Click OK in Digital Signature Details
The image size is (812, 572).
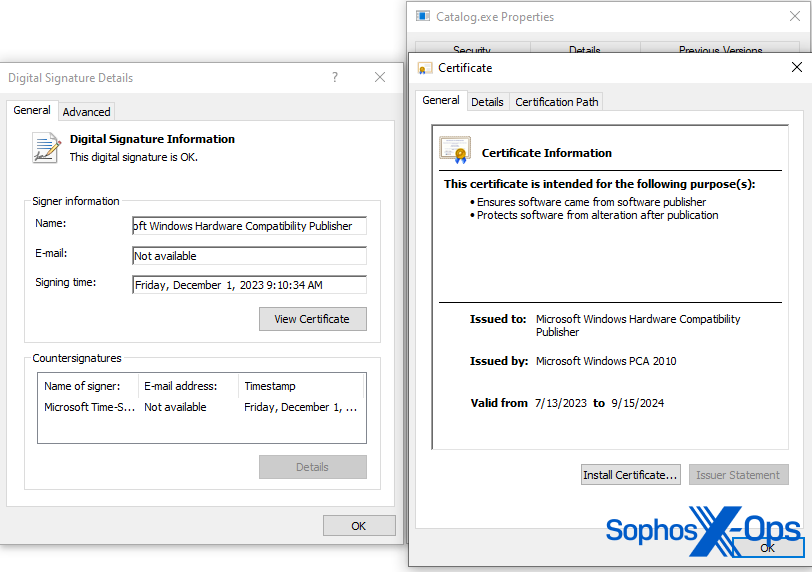[x=359, y=526]
